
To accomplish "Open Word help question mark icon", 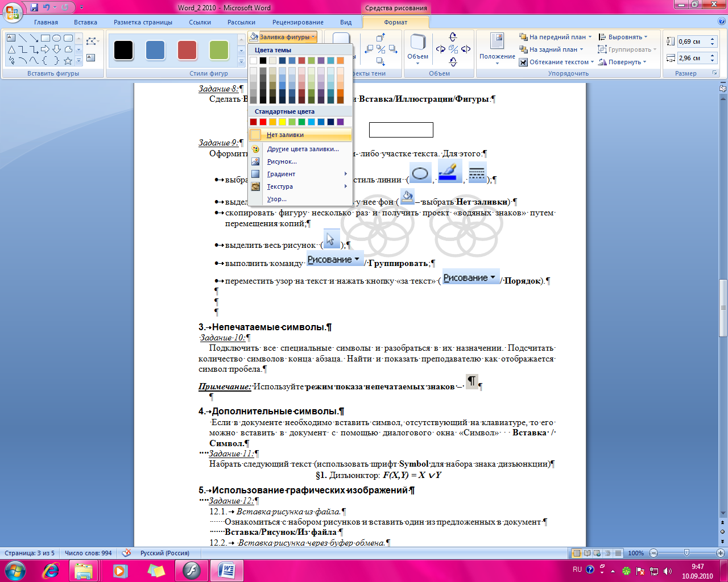I will point(721,22).
